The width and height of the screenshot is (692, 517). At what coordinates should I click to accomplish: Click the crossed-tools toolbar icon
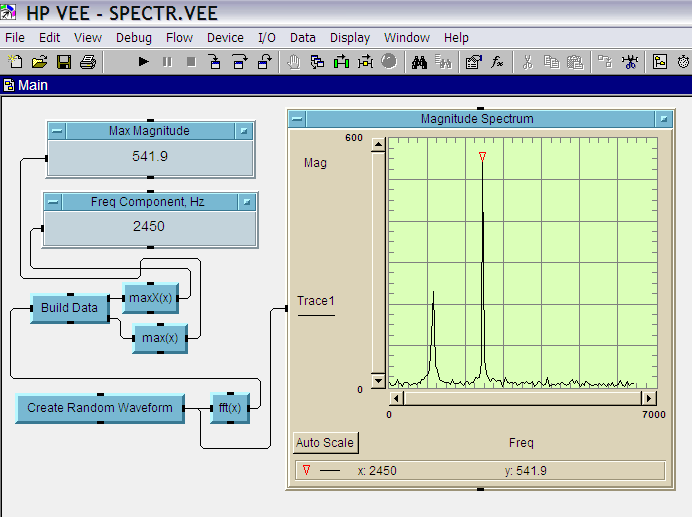tap(630, 62)
